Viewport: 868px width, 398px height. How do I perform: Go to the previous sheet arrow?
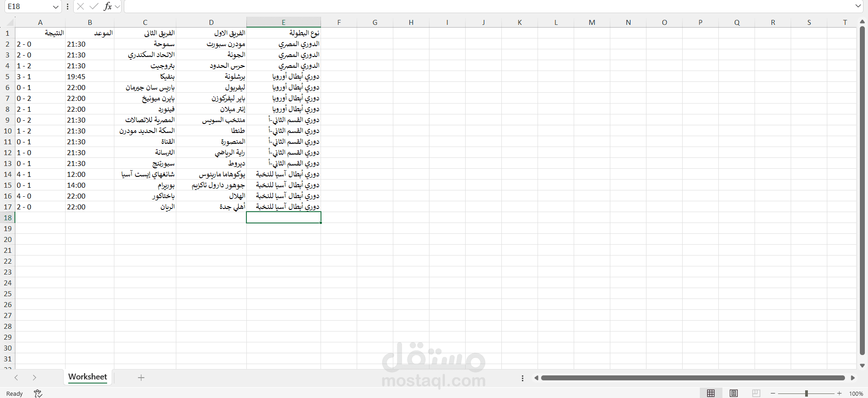pyautogui.click(x=16, y=378)
